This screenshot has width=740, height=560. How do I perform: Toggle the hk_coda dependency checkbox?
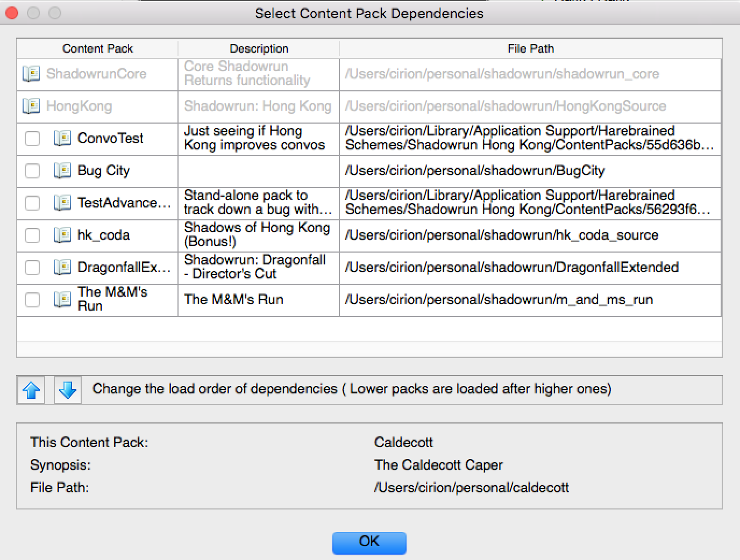pos(32,235)
